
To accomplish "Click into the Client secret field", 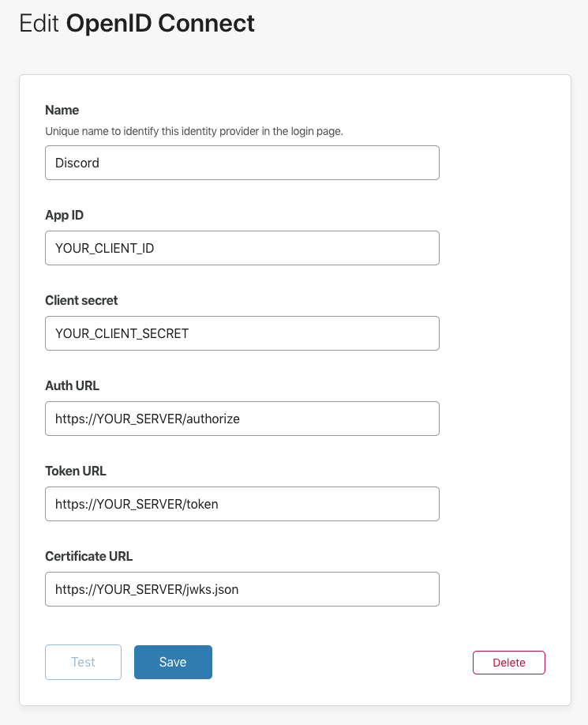I will point(242,333).
